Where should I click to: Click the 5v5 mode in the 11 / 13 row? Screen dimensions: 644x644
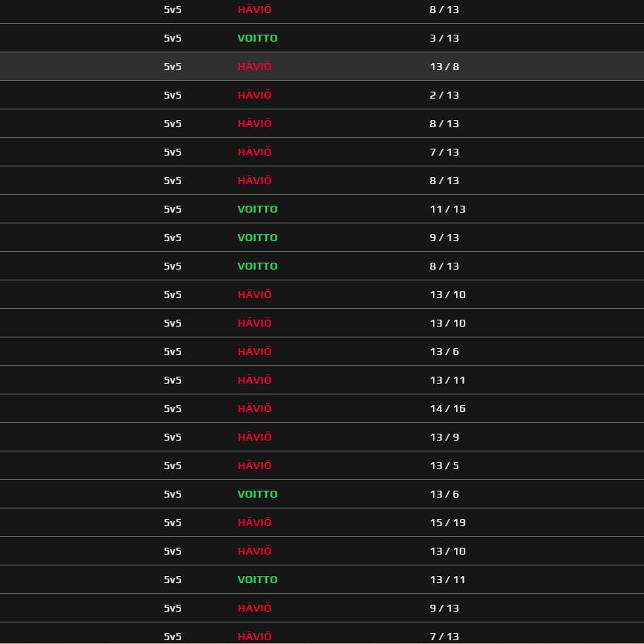[173, 209]
